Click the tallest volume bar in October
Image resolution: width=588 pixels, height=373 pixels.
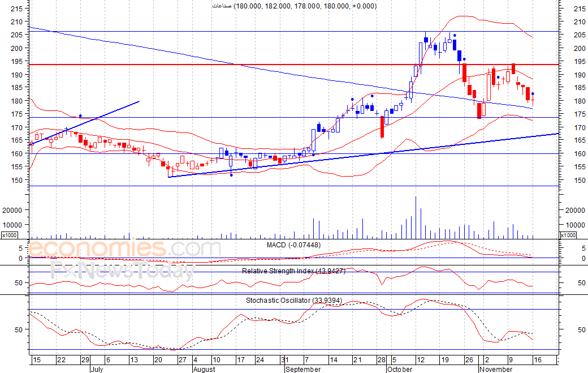pos(416,217)
